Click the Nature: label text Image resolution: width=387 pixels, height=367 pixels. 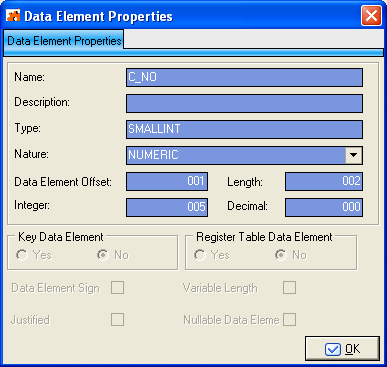31,154
